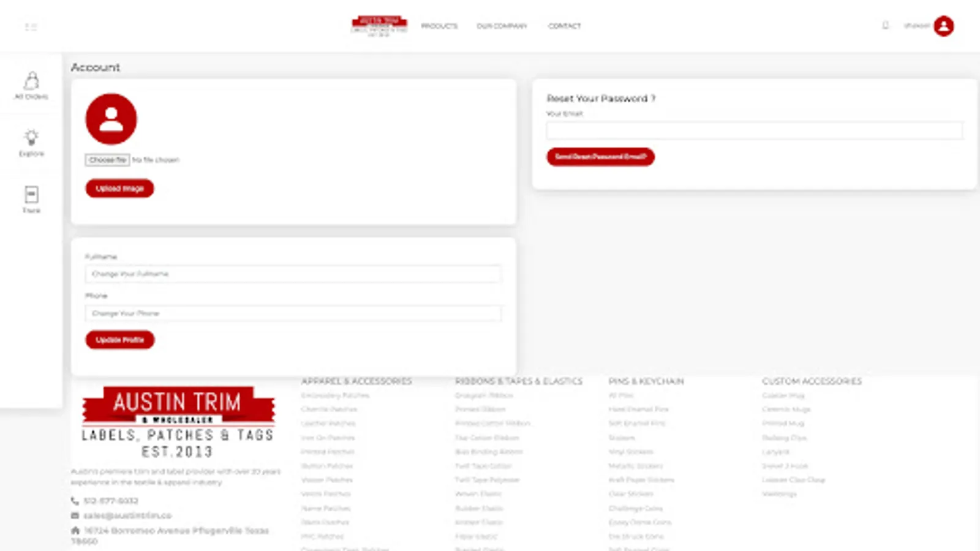Click the Account page heading

tap(96, 67)
